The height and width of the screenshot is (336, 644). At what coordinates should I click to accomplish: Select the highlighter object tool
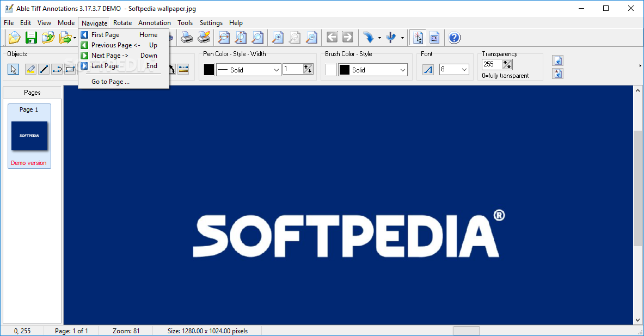click(x=30, y=69)
